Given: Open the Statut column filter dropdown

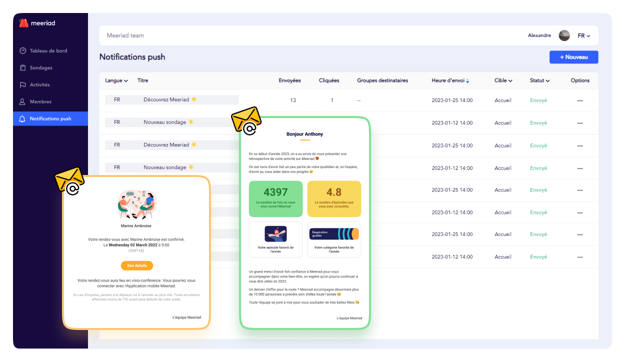Looking at the screenshot, I should (x=540, y=80).
